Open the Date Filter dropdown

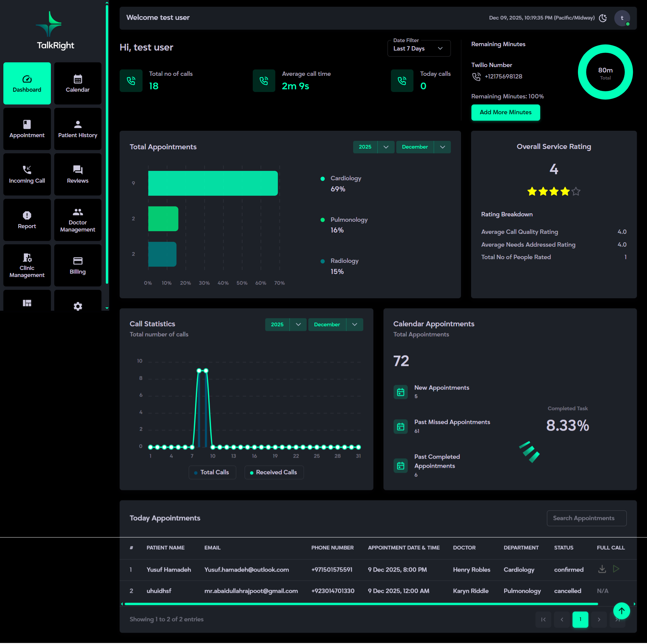click(x=419, y=49)
